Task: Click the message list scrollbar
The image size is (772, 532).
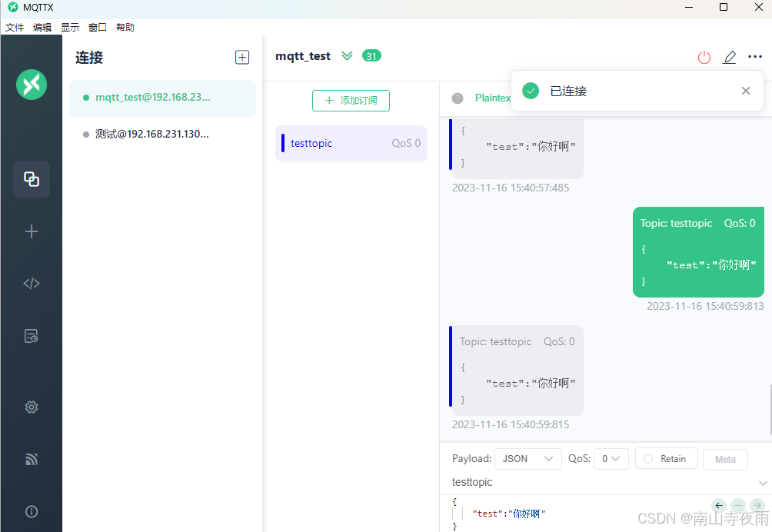Action: [770, 410]
